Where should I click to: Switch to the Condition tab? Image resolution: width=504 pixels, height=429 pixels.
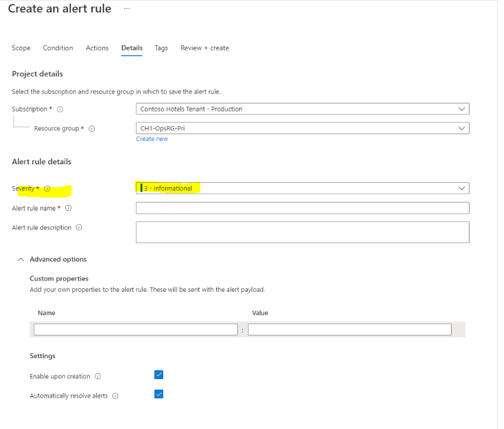coord(57,48)
